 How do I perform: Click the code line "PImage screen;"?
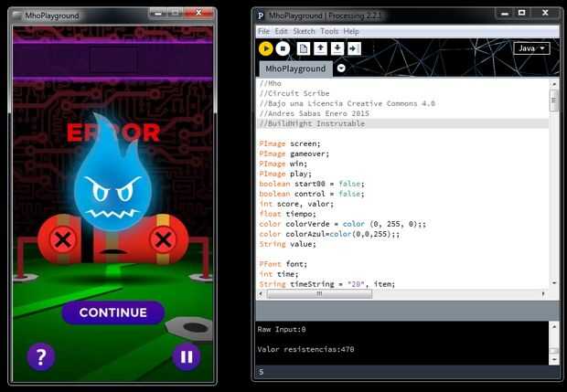290,143
